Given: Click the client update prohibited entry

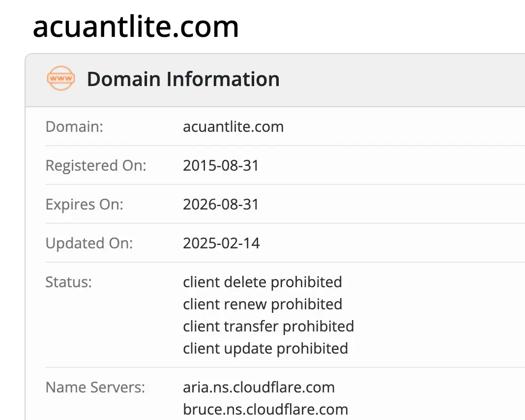Looking at the screenshot, I should point(265,349).
